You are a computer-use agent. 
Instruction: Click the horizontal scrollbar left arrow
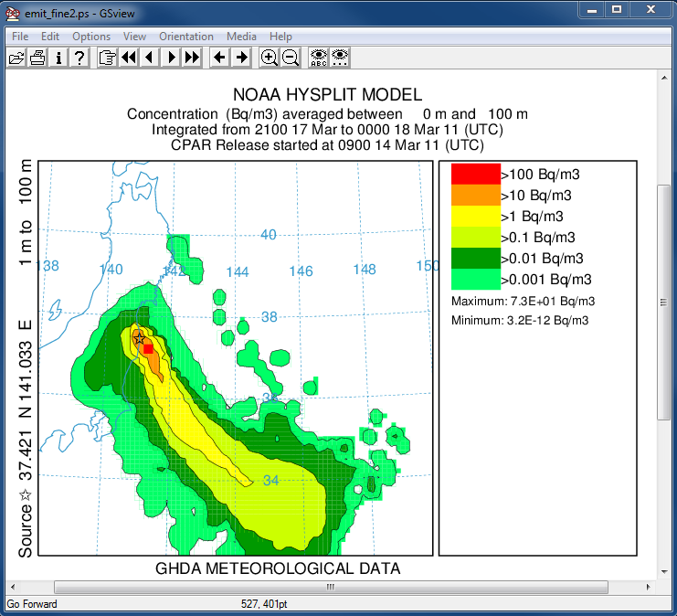[13, 587]
